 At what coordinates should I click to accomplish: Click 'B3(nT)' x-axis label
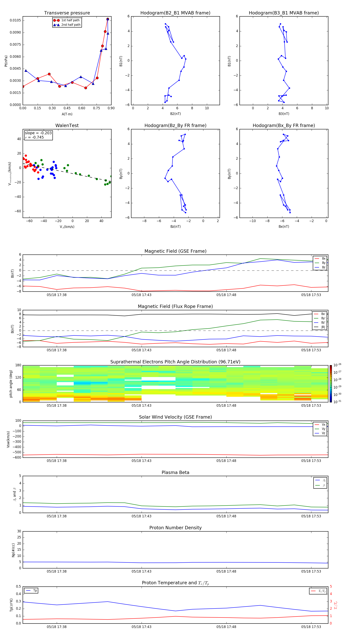[x=284, y=114]
